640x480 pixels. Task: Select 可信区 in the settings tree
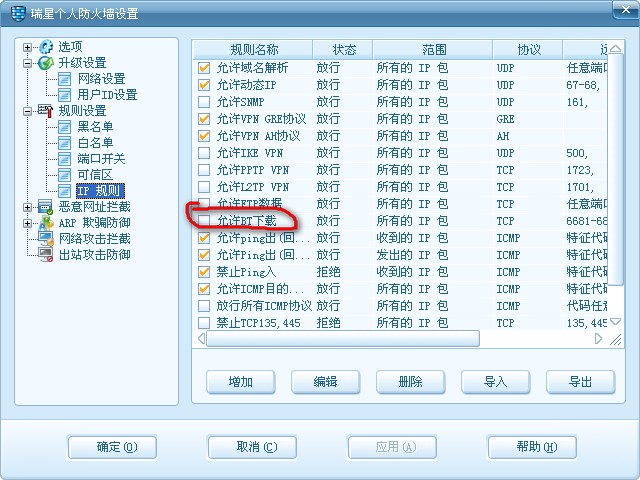click(x=95, y=175)
